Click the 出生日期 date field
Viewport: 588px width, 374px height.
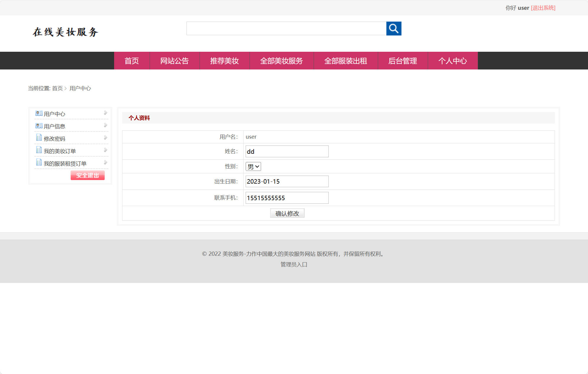click(x=286, y=181)
